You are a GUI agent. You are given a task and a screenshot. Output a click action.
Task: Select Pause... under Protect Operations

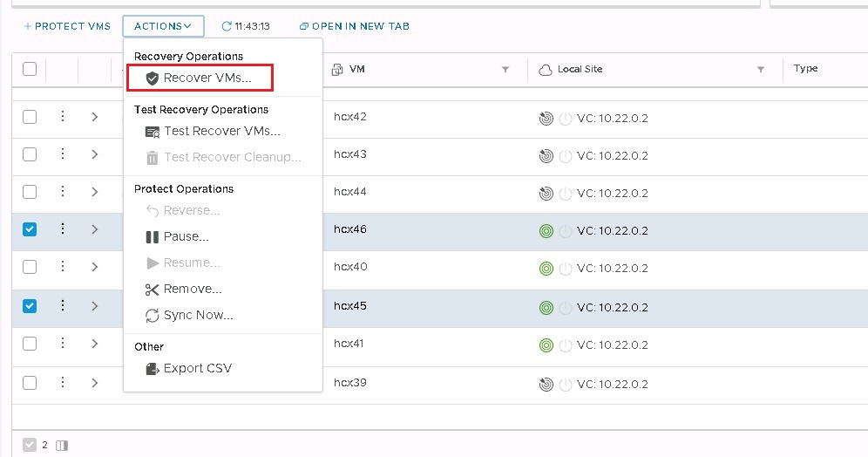coord(186,236)
